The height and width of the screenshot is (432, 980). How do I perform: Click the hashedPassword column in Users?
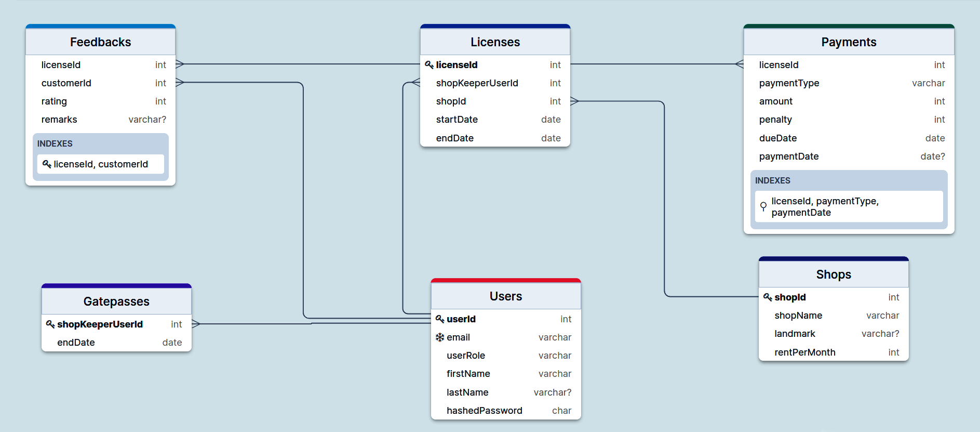pyautogui.click(x=506, y=411)
